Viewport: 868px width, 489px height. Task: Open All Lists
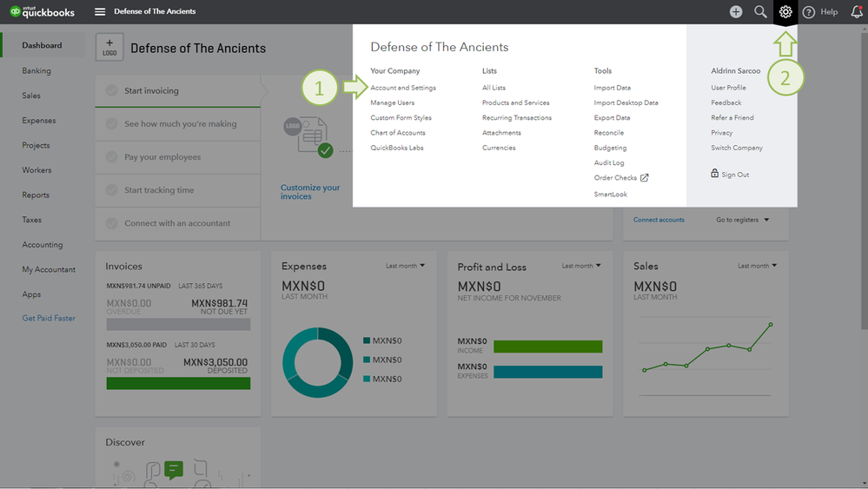[494, 88]
